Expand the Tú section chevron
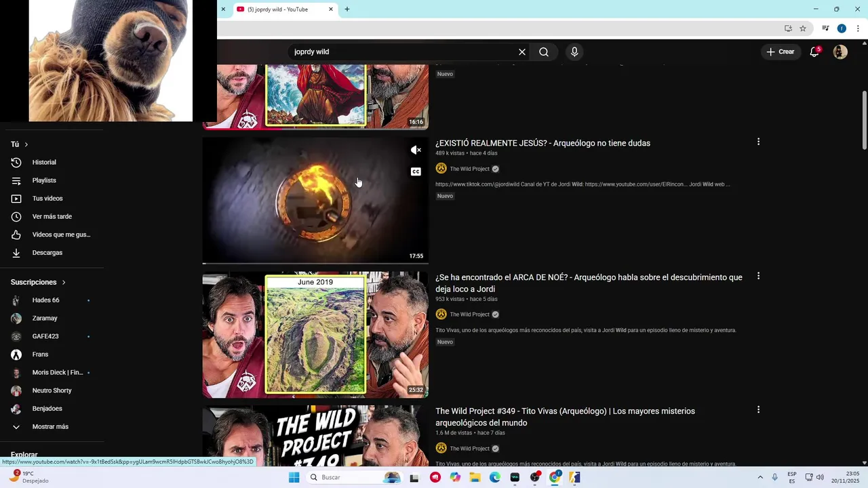The image size is (868, 488). [x=26, y=144]
